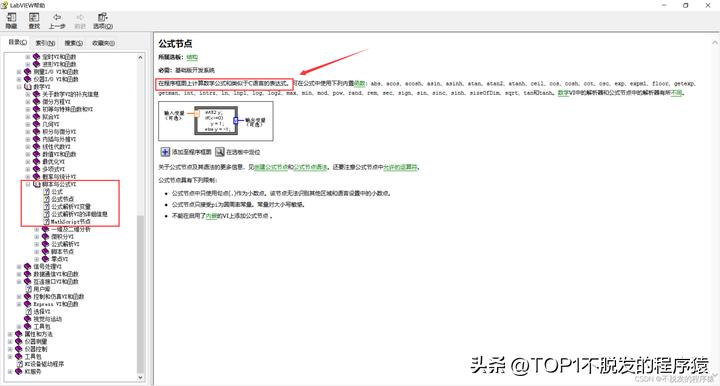Open the 函数 link in the description
720x386 pixels.
[x=360, y=84]
